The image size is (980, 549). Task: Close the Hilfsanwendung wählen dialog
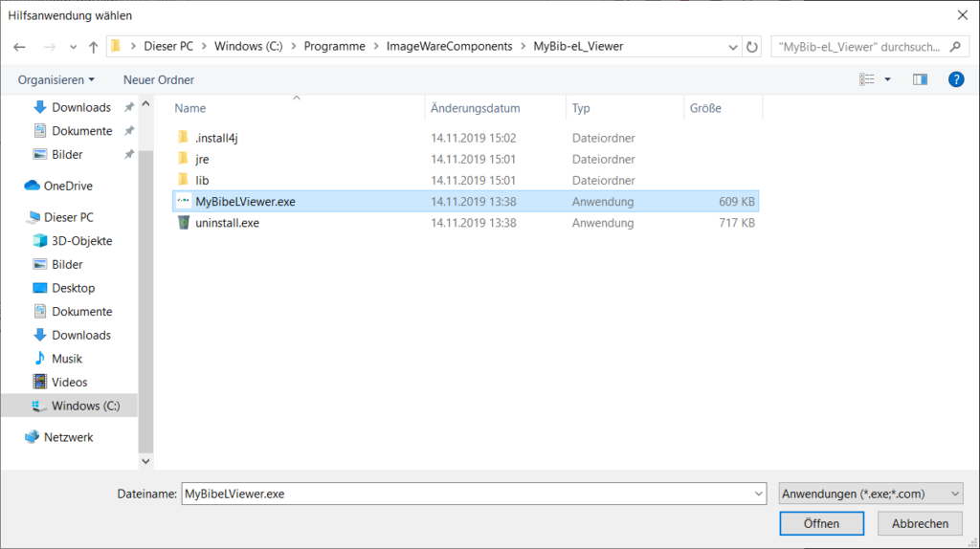[963, 15]
